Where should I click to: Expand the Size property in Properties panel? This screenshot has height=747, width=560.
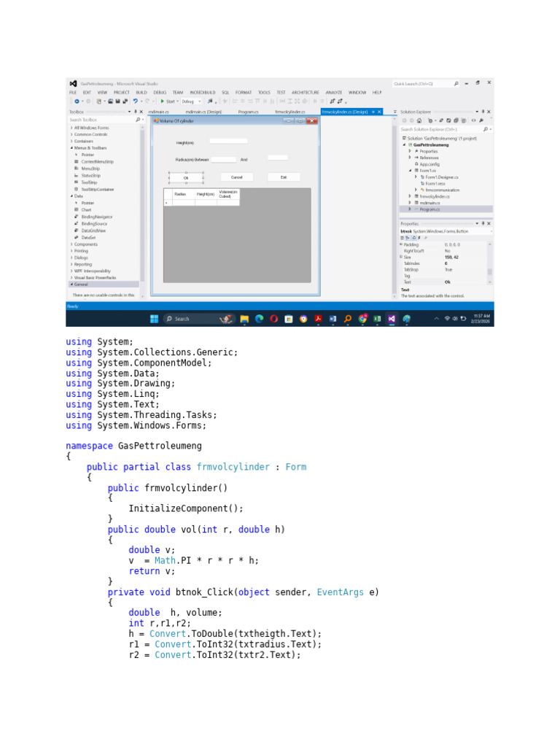click(401, 257)
